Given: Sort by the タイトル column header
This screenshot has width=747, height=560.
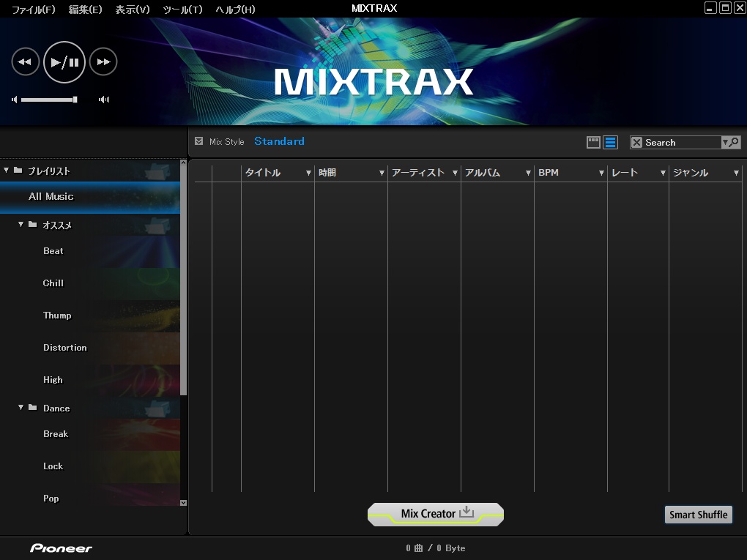Looking at the screenshot, I should click(263, 173).
